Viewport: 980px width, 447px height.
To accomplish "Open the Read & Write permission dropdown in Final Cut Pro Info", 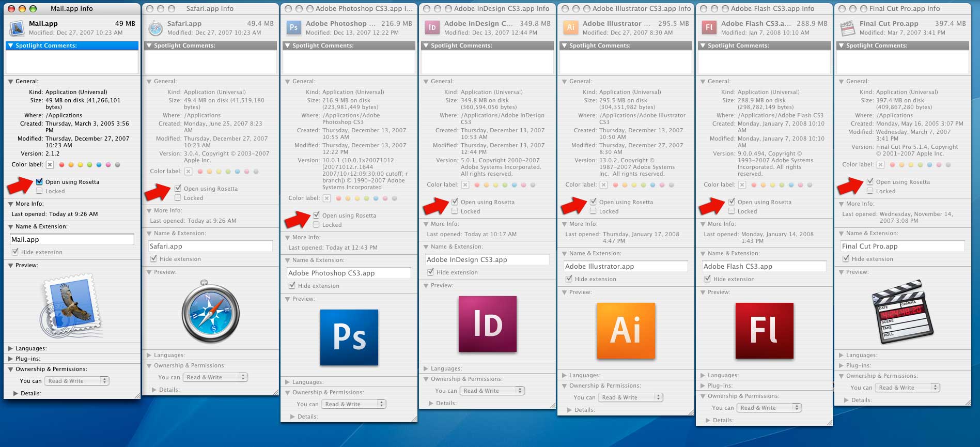I will click(908, 388).
